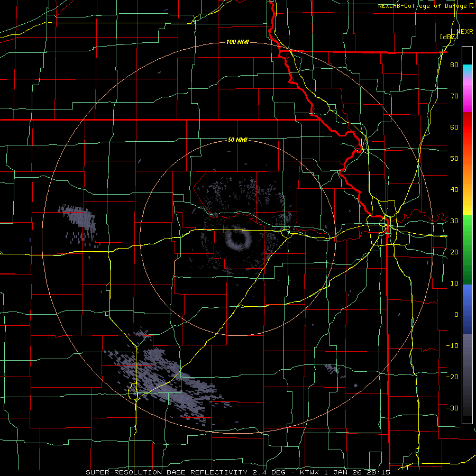Click the 50 NMI range ring label

[237, 140]
